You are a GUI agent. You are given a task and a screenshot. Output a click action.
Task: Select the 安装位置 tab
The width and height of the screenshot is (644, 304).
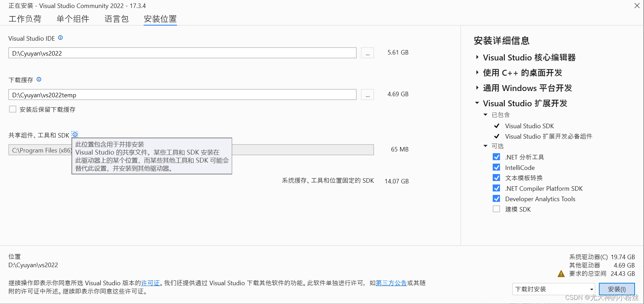coord(160,19)
